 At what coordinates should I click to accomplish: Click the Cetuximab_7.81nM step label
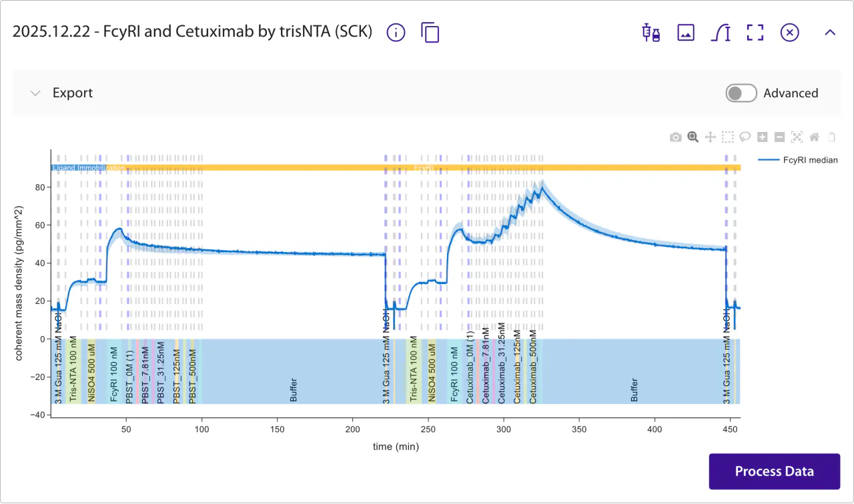tap(486, 364)
